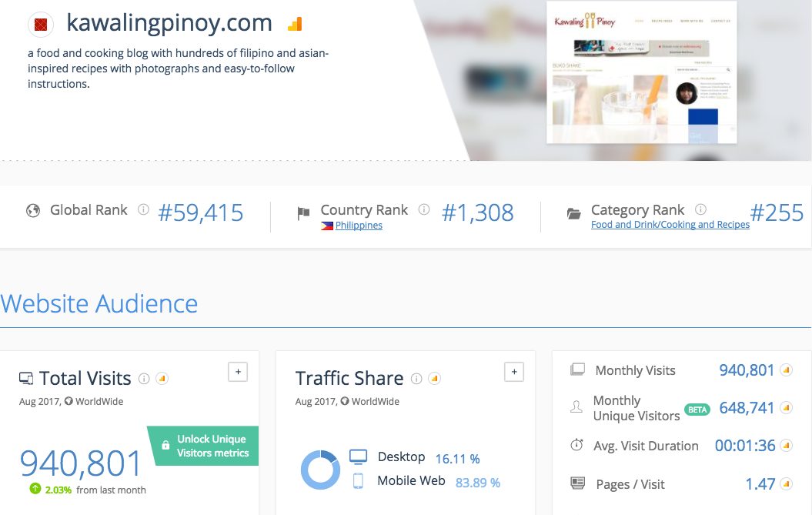Click the Country Rank value #1,308

pyautogui.click(x=477, y=213)
